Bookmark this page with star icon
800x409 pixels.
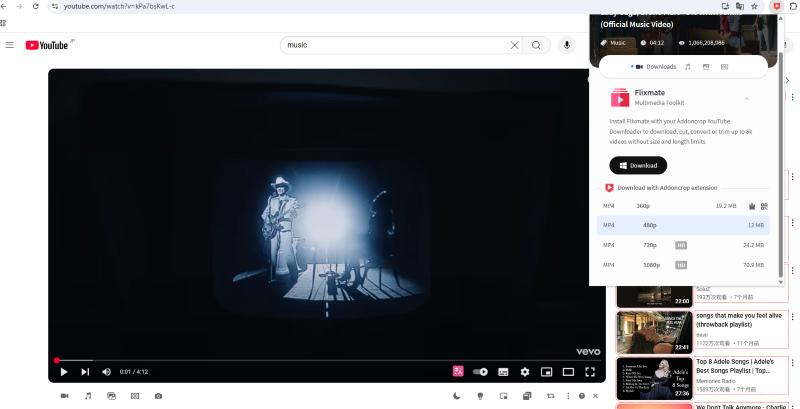(755, 6)
